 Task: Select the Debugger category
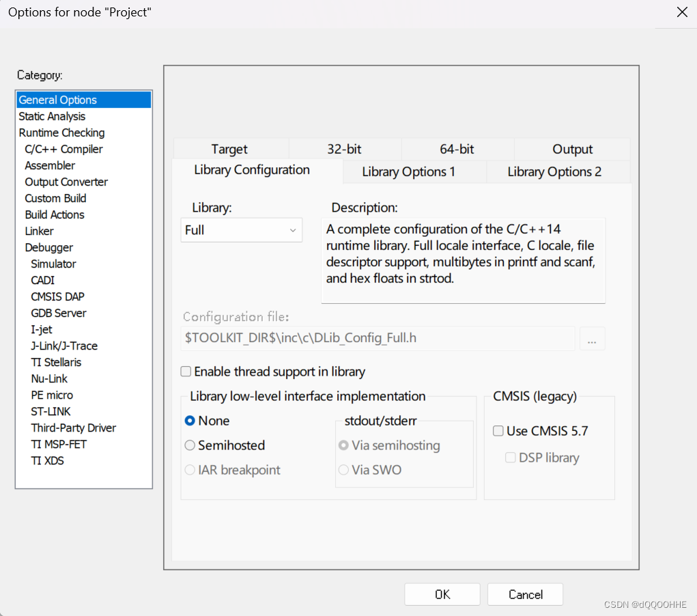click(x=48, y=247)
